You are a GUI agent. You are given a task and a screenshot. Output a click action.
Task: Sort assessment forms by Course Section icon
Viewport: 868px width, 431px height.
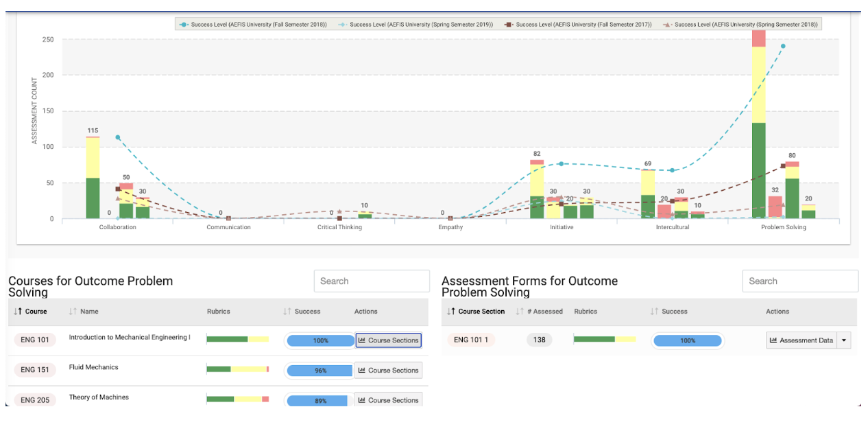click(x=451, y=312)
